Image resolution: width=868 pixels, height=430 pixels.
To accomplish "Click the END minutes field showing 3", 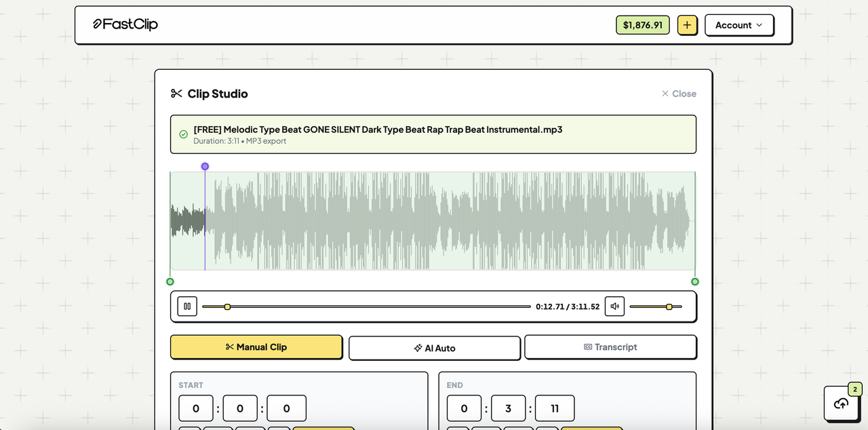I will click(x=509, y=408).
